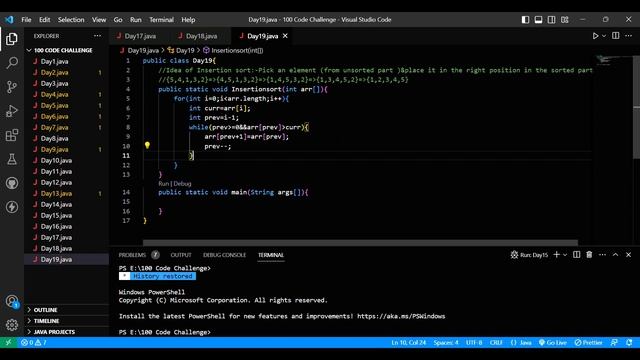Click the editor horizontal scrollbar

click(360, 242)
